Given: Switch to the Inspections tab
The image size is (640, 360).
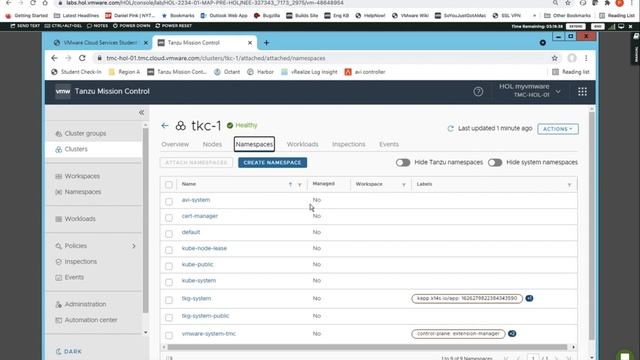Looking at the screenshot, I should [x=349, y=144].
